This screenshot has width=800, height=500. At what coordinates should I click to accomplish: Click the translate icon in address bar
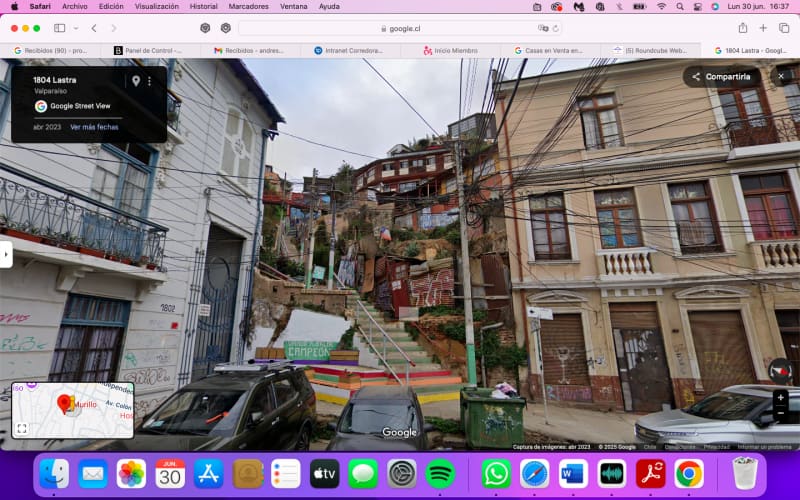coord(543,28)
